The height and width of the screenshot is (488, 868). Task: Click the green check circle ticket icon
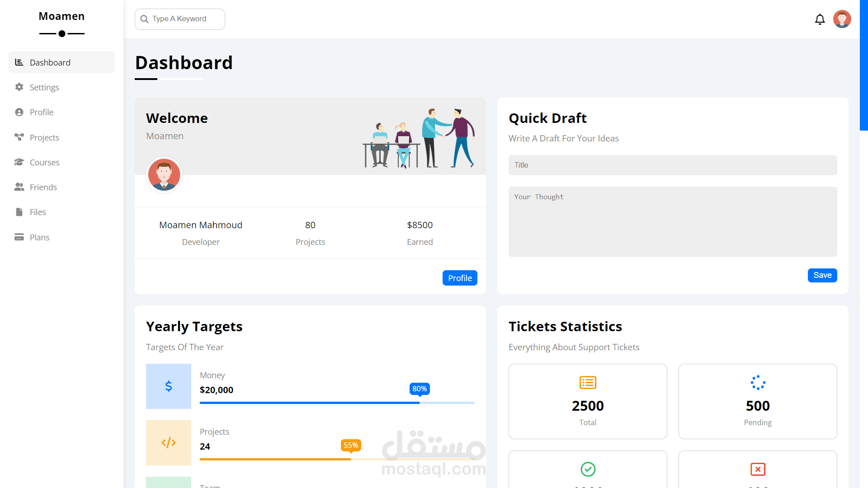(588, 469)
